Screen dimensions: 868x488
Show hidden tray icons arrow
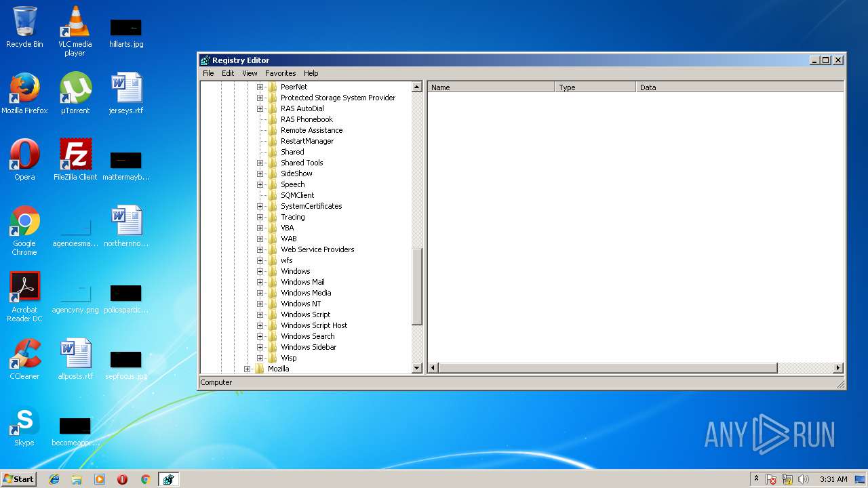point(756,479)
